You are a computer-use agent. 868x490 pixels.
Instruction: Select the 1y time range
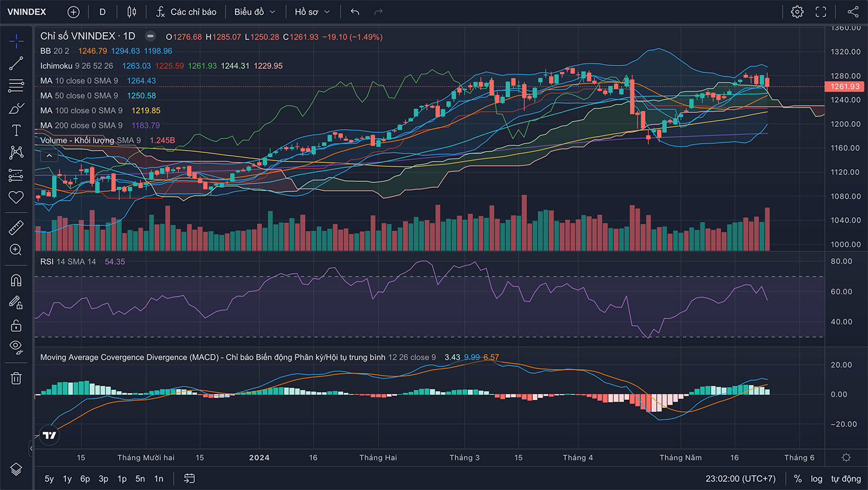(x=67, y=478)
